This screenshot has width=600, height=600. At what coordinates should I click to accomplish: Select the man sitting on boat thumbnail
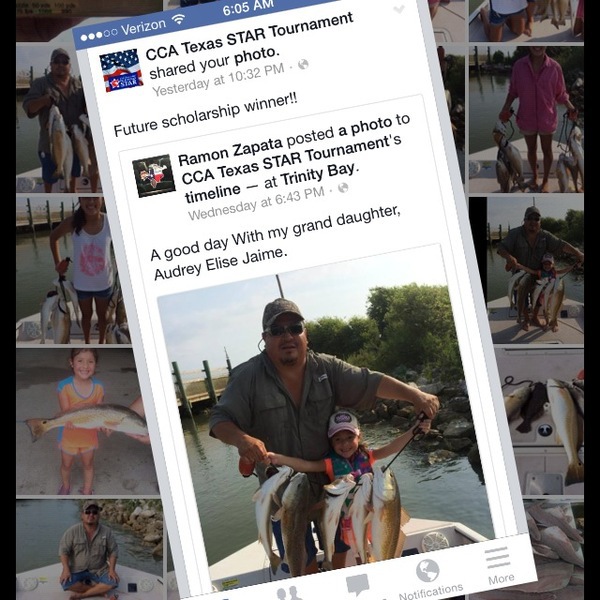point(89,549)
